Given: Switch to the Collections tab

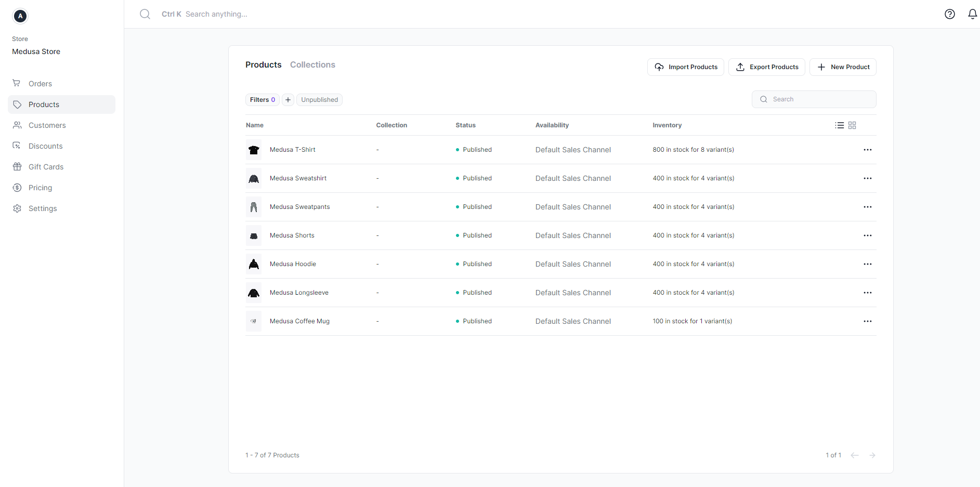Looking at the screenshot, I should (312, 64).
